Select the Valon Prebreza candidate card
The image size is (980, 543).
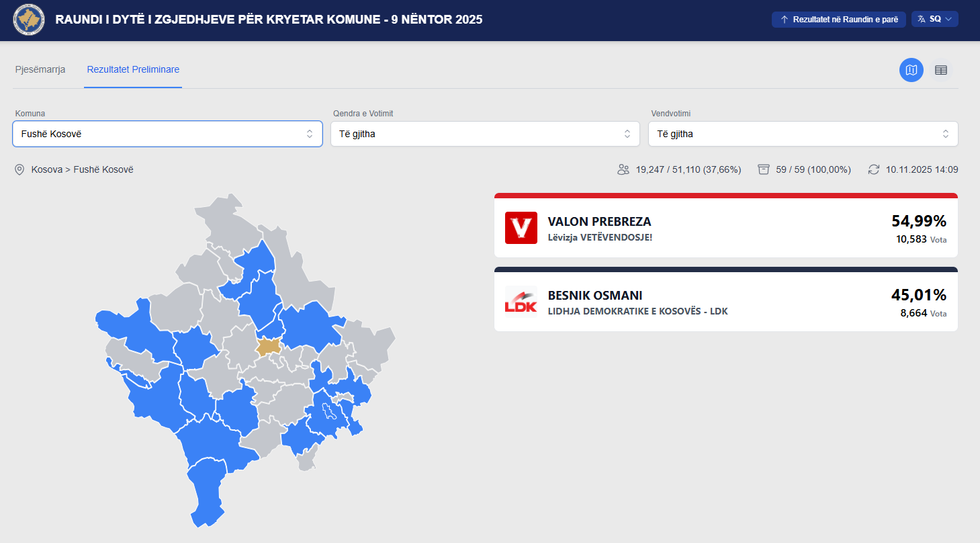725,229
